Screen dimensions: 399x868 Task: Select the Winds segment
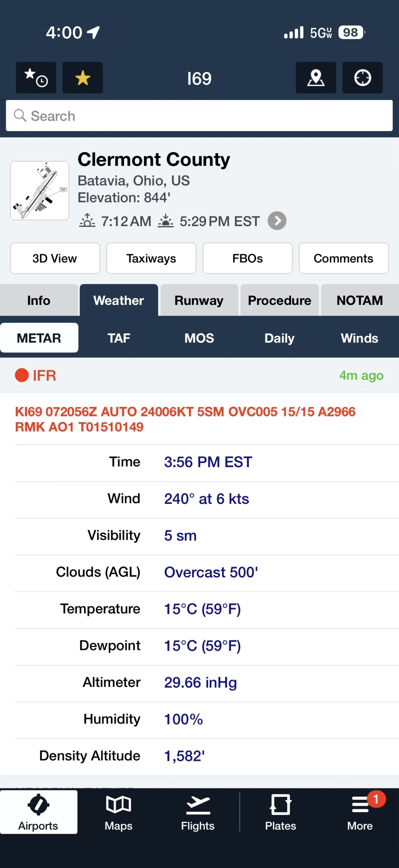pyautogui.click(x=359, y=338)
